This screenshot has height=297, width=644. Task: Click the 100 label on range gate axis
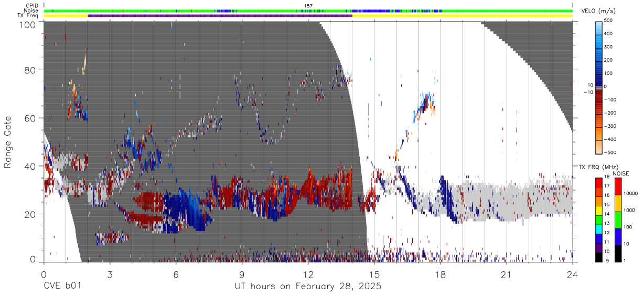point(27,25)
